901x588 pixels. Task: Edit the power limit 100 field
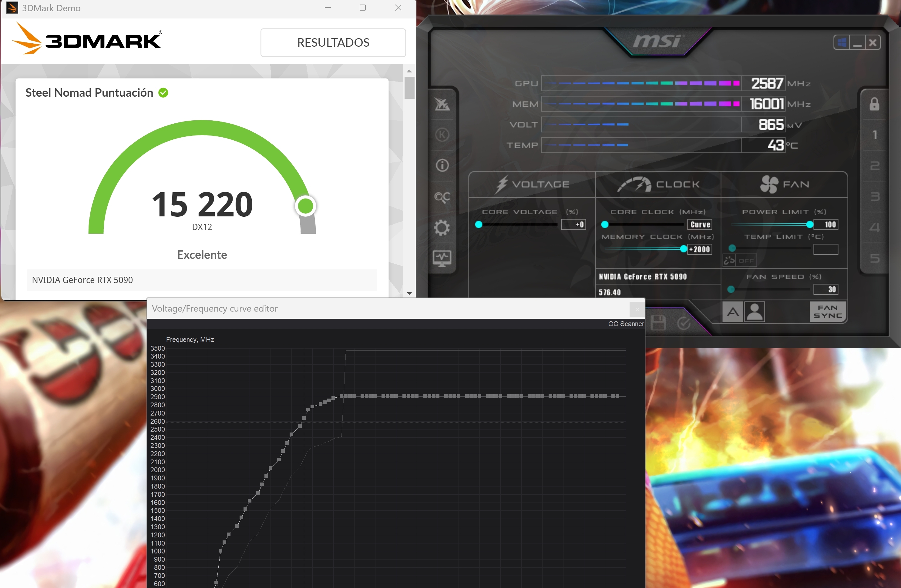pyautogui.click(x=826, y=224)
